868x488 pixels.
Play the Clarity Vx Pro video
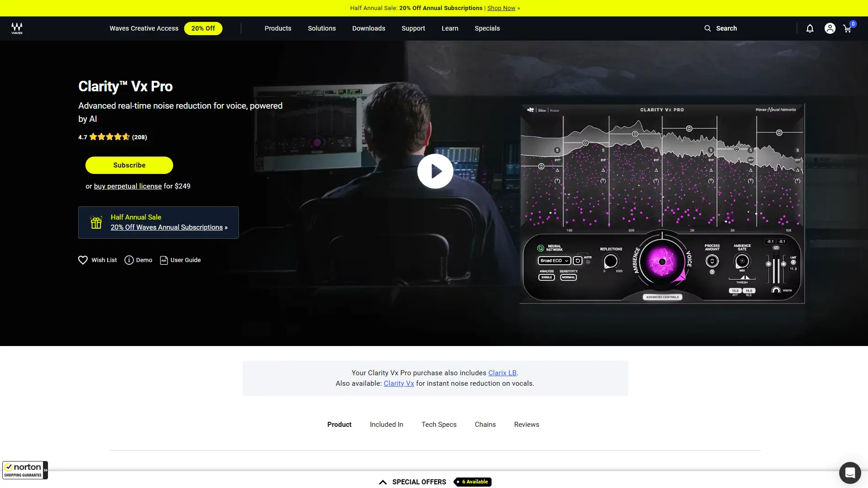coord(435,171)
